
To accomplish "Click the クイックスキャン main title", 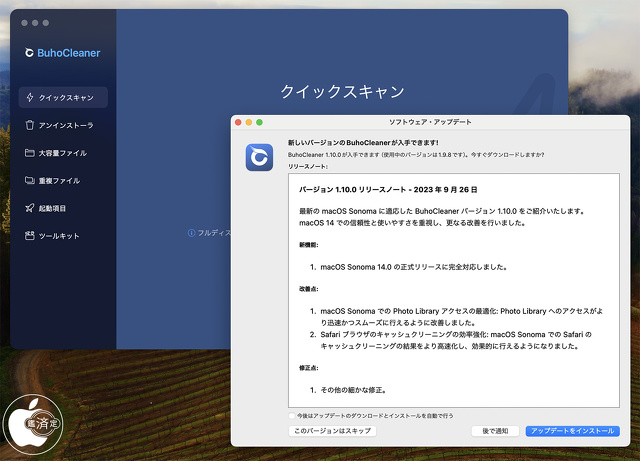I will pyautogui.click(x=342, y=91).
